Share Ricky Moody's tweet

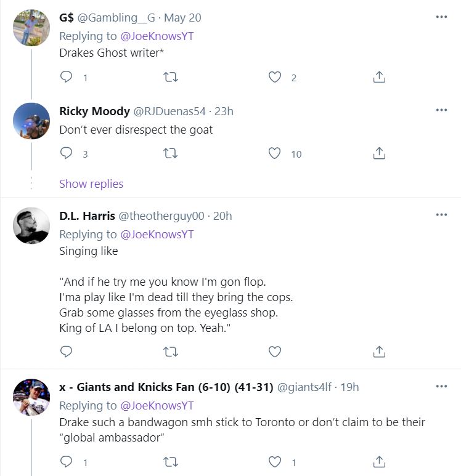380,154
